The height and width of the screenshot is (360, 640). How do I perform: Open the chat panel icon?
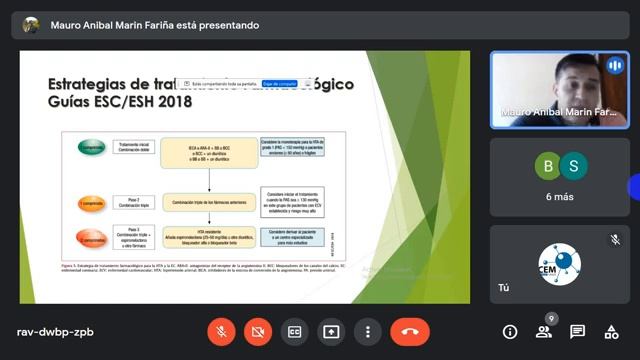[577, 332]
